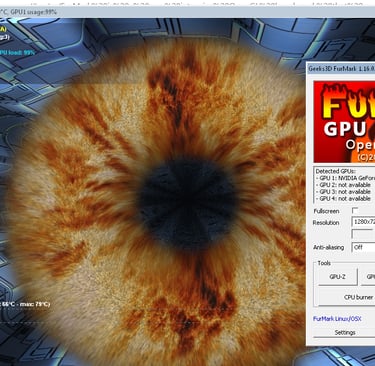Viewport: 375px width, 366px height.
Task: Click the render window title showing GPU1 usage
Action: [187, 12]
